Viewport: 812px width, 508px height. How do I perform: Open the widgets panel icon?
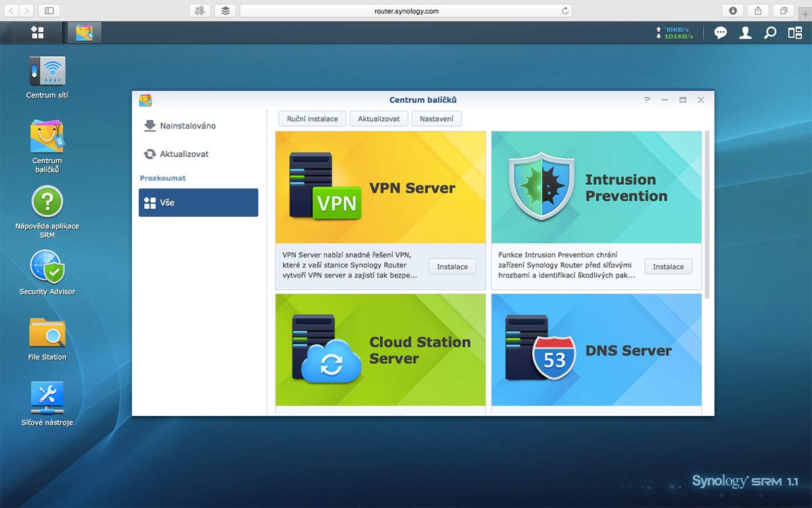coord(794,33)
